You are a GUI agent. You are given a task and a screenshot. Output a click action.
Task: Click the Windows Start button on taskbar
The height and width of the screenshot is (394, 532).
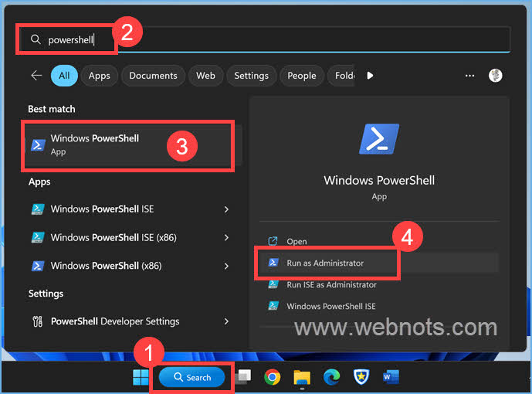(x=141, y=377)
